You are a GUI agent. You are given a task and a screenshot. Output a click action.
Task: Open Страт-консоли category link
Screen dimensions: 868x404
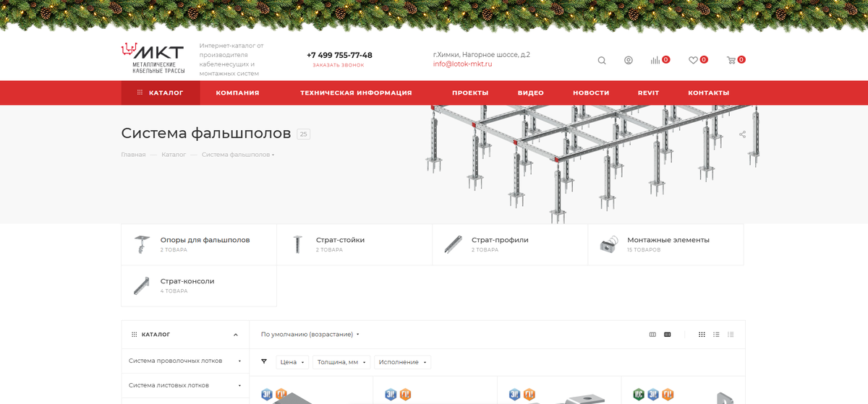coord(187,281)
